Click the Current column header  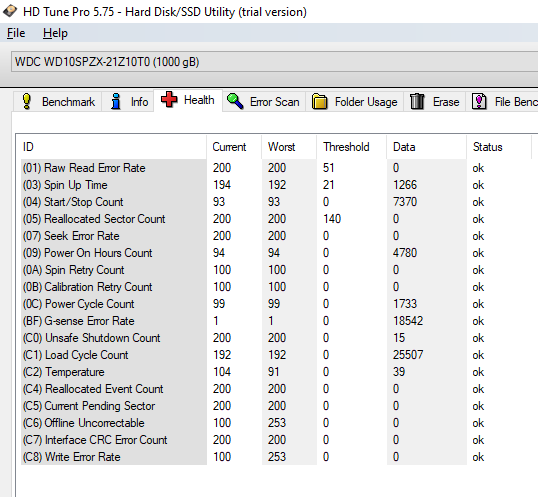pos(234,147)
